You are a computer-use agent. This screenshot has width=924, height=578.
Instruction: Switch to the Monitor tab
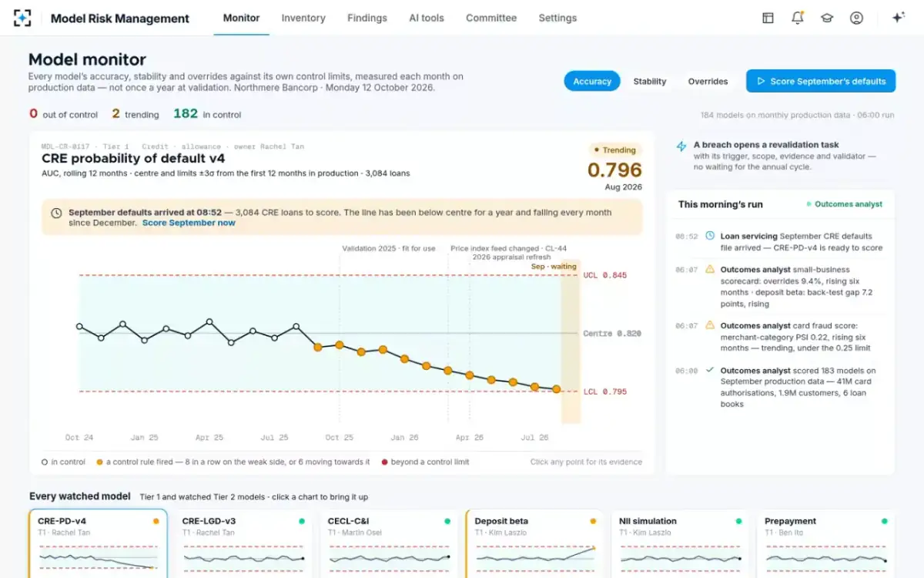pyautogui.click(x=241, y=18)
